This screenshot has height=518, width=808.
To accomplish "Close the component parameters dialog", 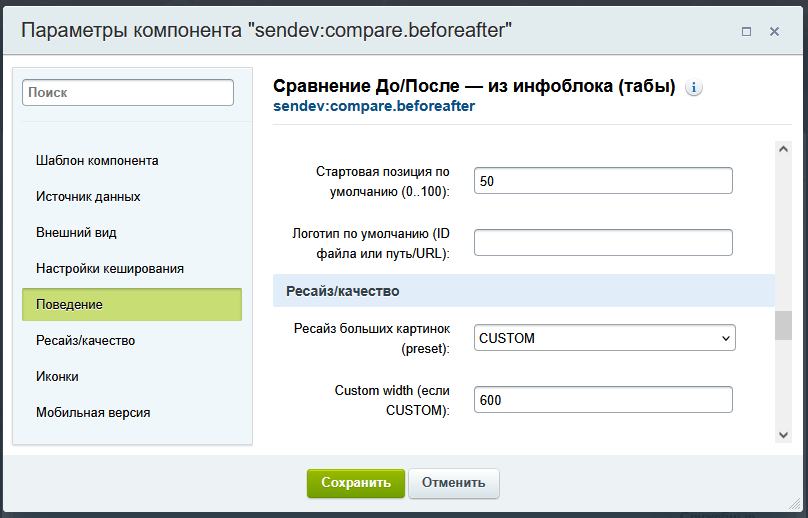I will [774, 31].
